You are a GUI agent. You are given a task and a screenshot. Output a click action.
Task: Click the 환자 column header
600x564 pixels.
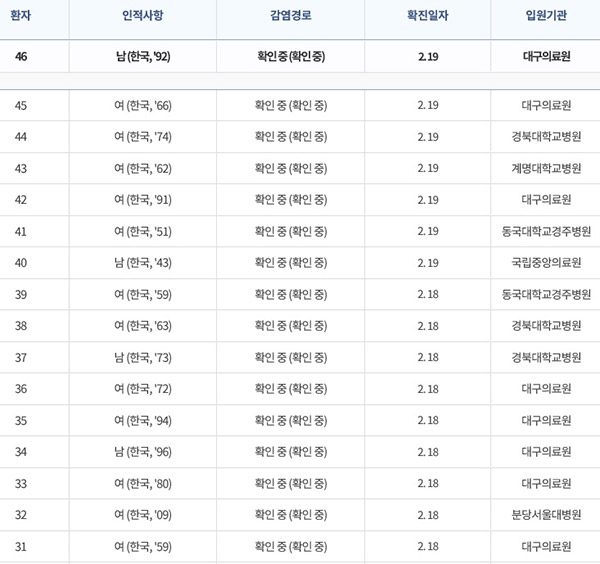coord(21,16)
